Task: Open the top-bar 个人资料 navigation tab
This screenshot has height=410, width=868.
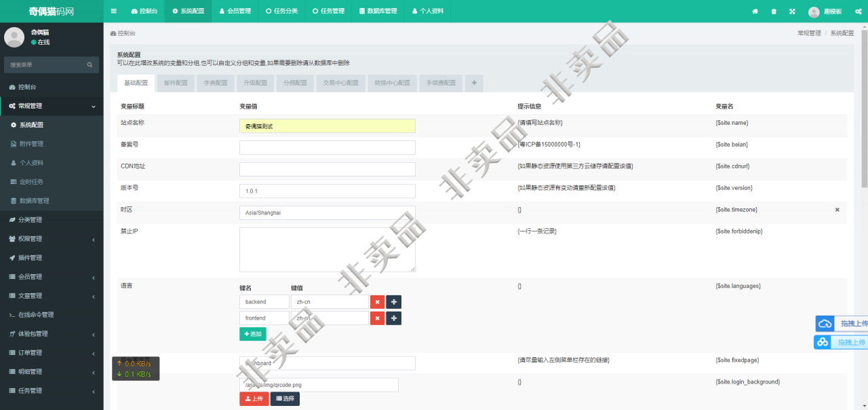Action: [x=427, y=12]
